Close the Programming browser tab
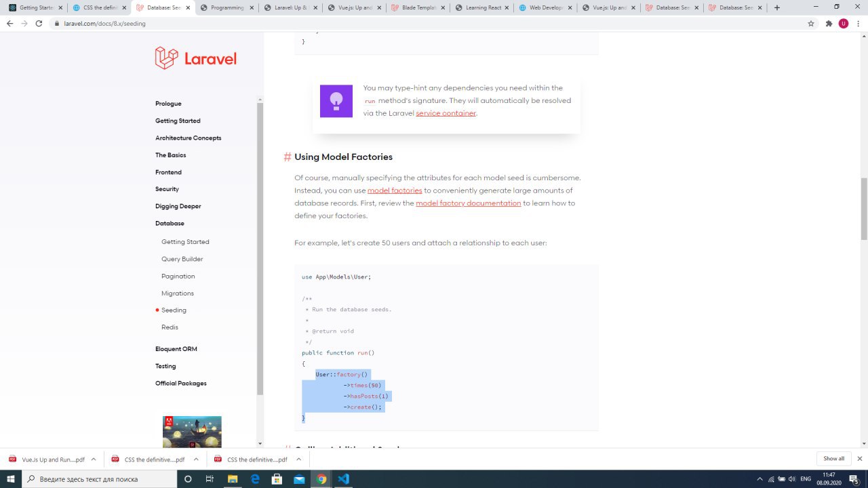The image size is (868, 488). click(x=252, y=7)
